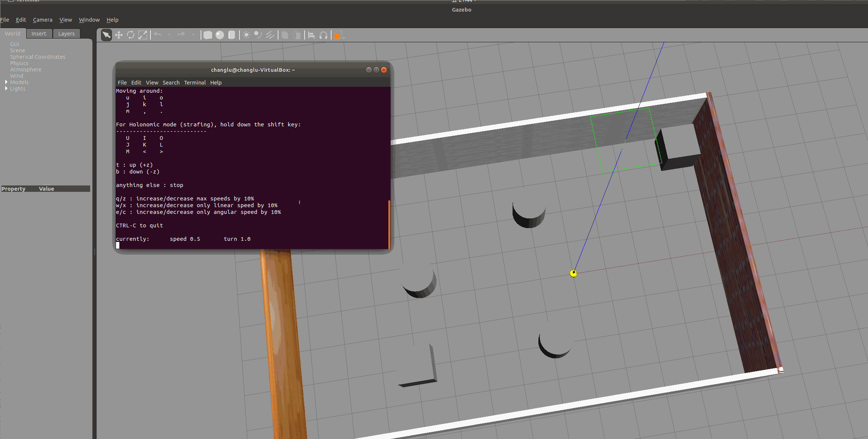Click the paste icon in toolbar
Viewport: 868px width, 439px height.
[297, 35]
